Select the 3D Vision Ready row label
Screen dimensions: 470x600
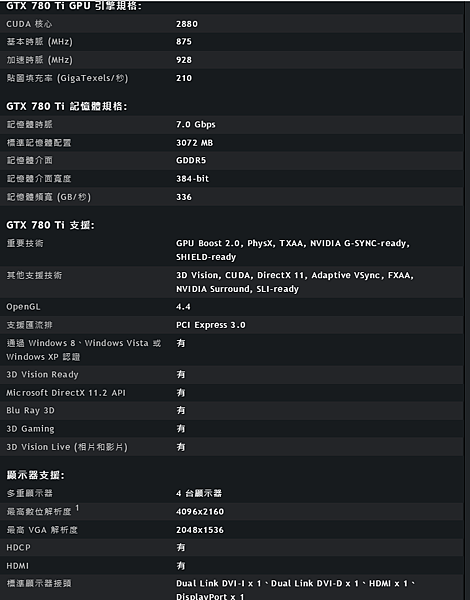tap(42, 375)
